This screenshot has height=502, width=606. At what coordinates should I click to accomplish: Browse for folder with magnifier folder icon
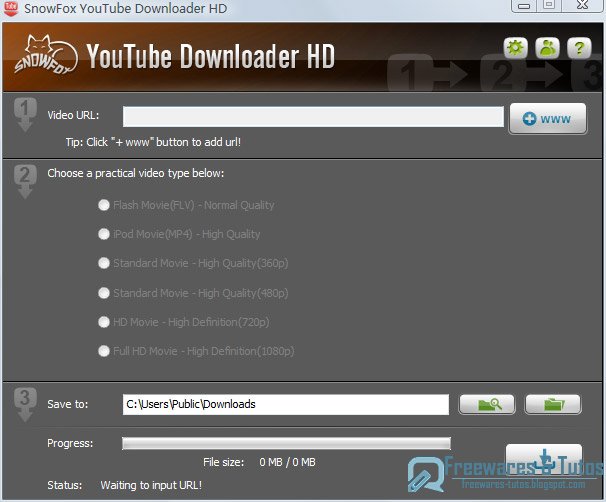point(487,405)
